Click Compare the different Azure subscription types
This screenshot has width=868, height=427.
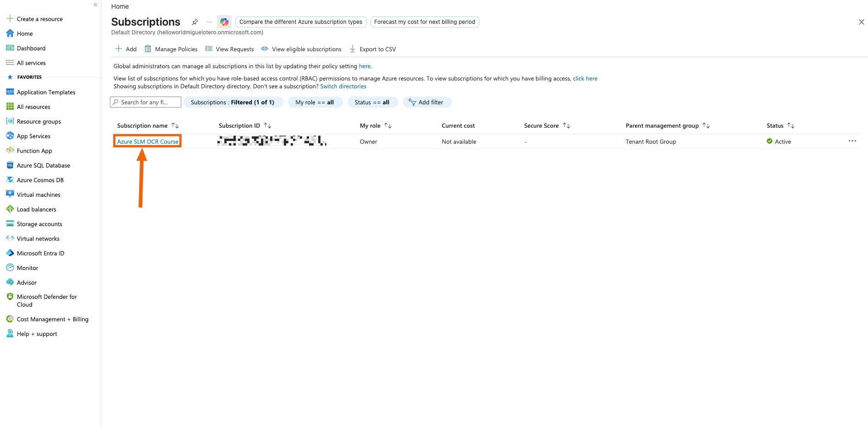click(x=301, y=22)
